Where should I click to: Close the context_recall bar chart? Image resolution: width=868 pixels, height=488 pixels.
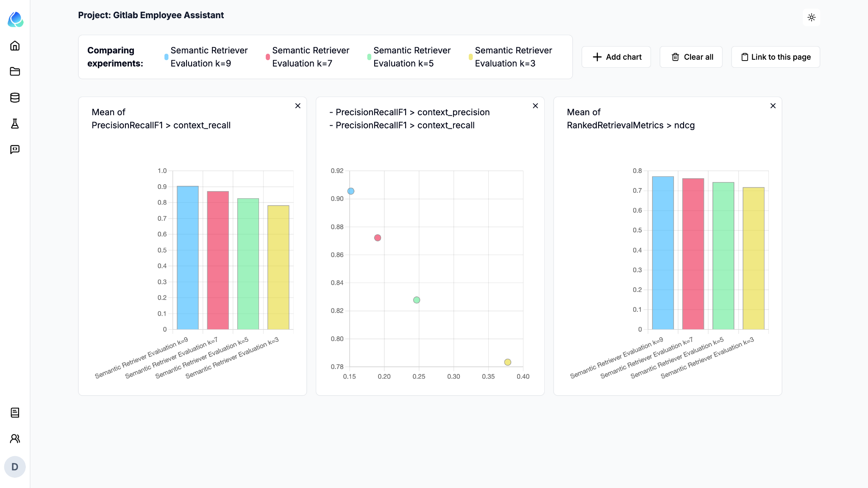[298, 106]
